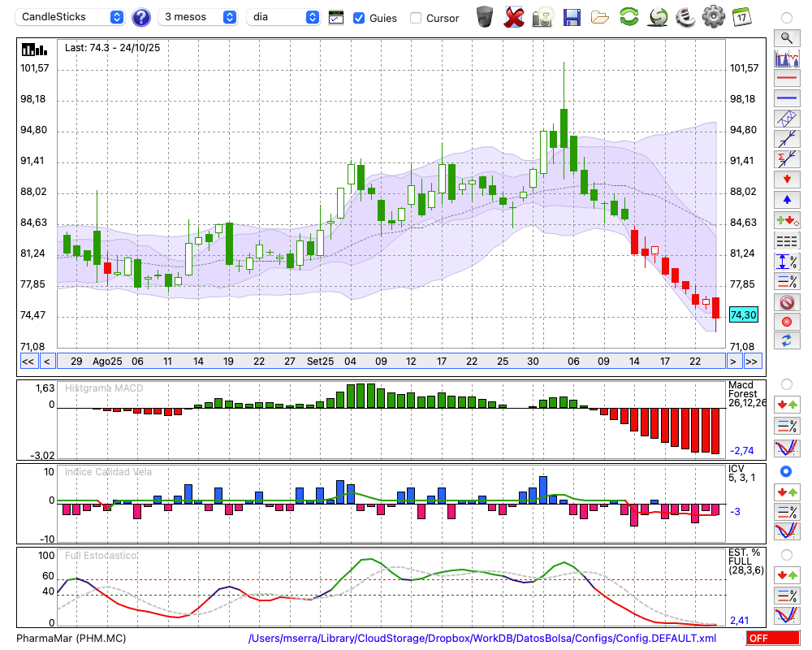This screenshot has height=650, width=812.
Task: Click the green refresh arrows toolbar icon
Action: [628, 16]
